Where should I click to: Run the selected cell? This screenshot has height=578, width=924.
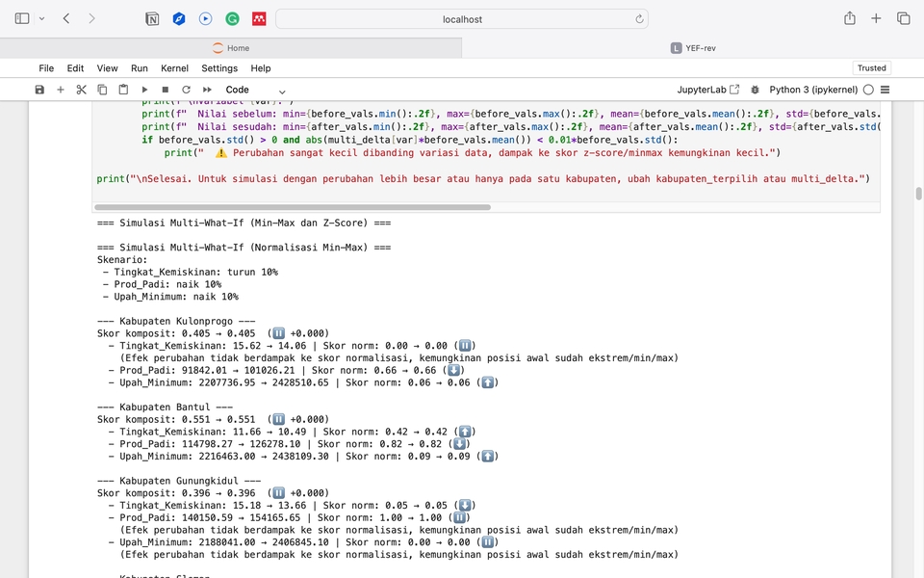point(145,90)
